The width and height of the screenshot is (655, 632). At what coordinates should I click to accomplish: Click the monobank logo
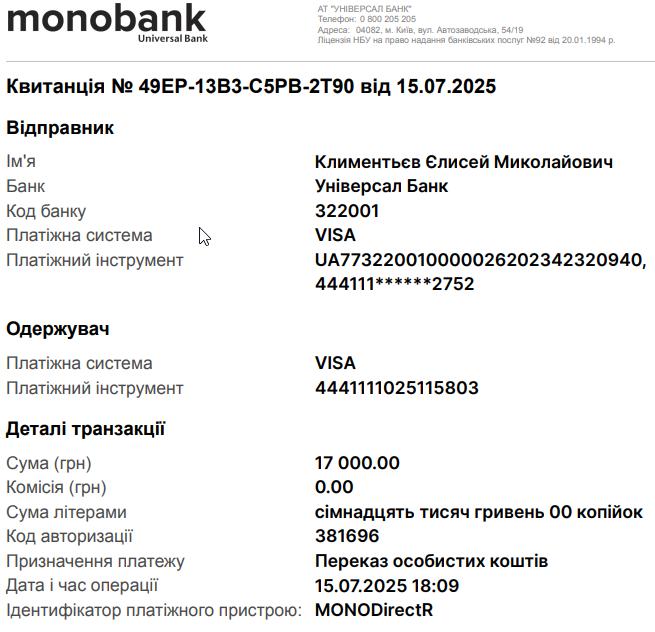(107, 23)
